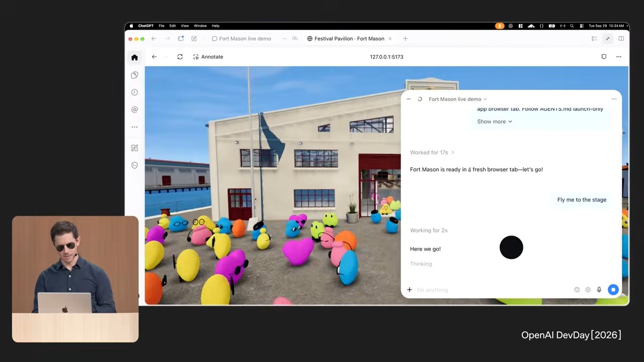Open the Window menu in menu bar
The width and height of the screenshot is (644, 362).
tap(200, 26)
